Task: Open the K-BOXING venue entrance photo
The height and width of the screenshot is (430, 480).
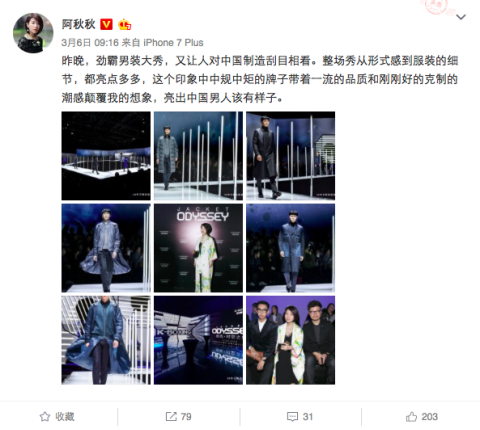Action: pyautogui.click(x=198, y=340)
